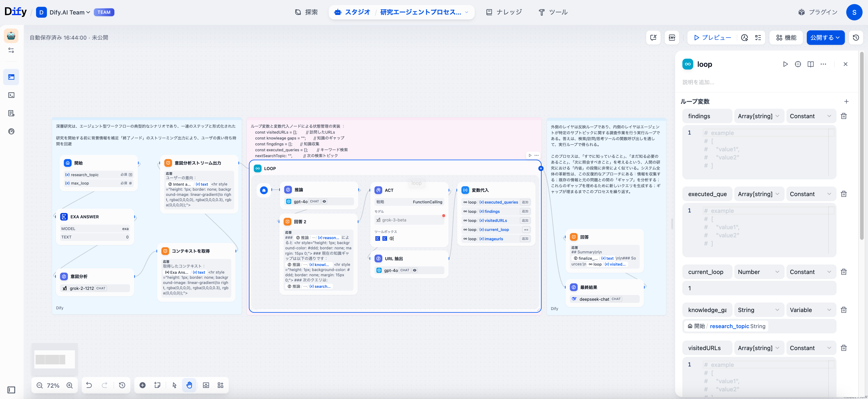
Task: Click the zoom in magnifier
Action: pyautogui.click(x=70, y=385)
